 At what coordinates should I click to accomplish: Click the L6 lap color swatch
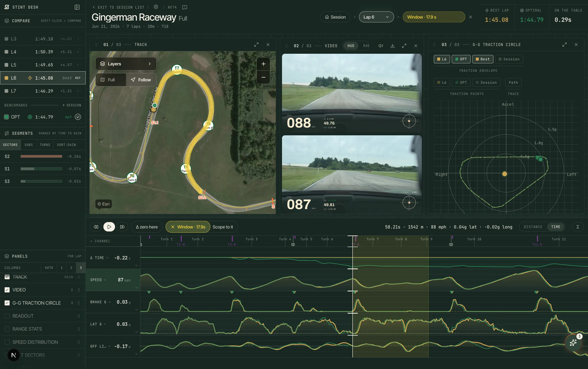tap(7, 78)
